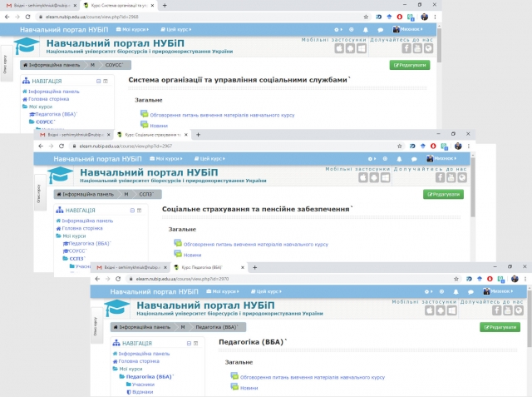The height and width of the screenshot is (397, 532).
Task: Open Новини forum in bottom window
Action: 249,388
